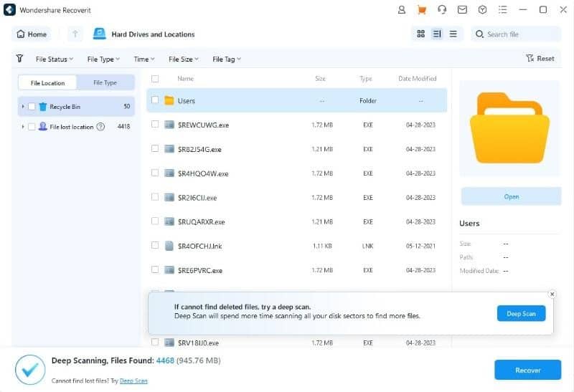This screenshot has width=574, height=392.
Task: Click the Home button
Action: click(32, 34)
